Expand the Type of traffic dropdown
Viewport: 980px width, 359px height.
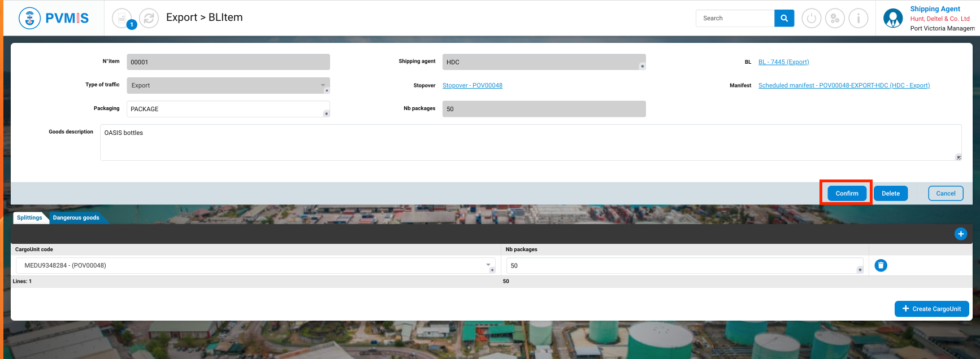click(323, 85)
